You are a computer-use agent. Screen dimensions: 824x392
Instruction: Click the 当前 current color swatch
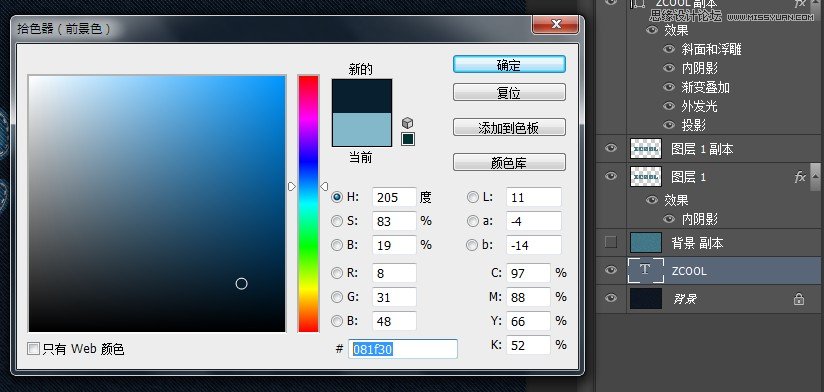362,130
